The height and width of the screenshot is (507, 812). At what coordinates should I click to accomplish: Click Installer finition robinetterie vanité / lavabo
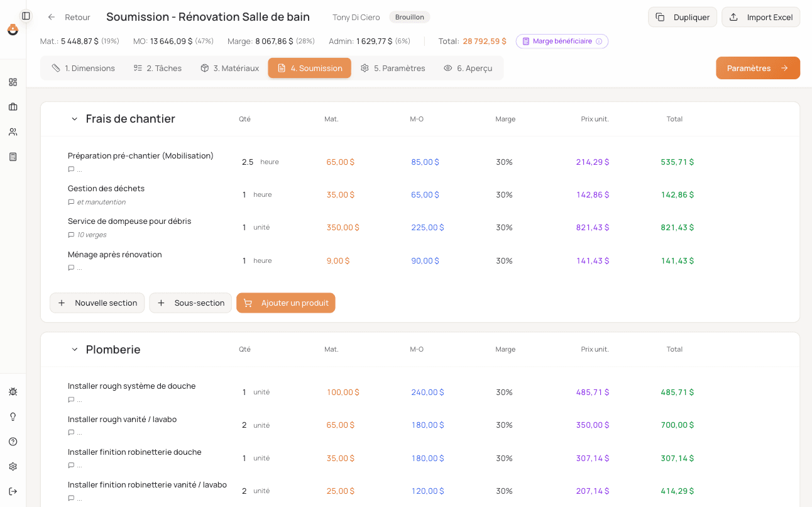click(147, 485)
